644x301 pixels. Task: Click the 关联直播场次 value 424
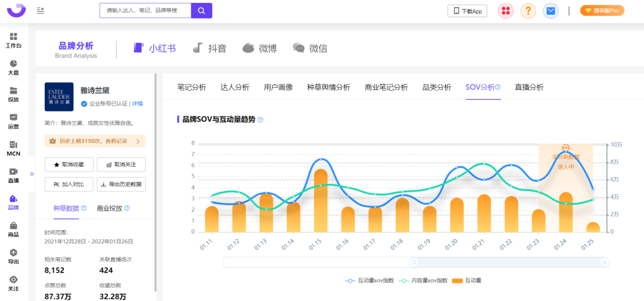106,271
